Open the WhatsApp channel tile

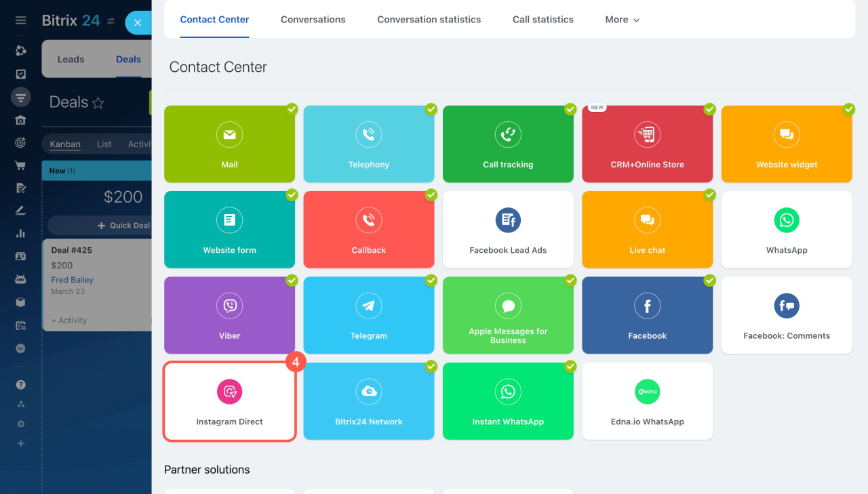point(787,230)
